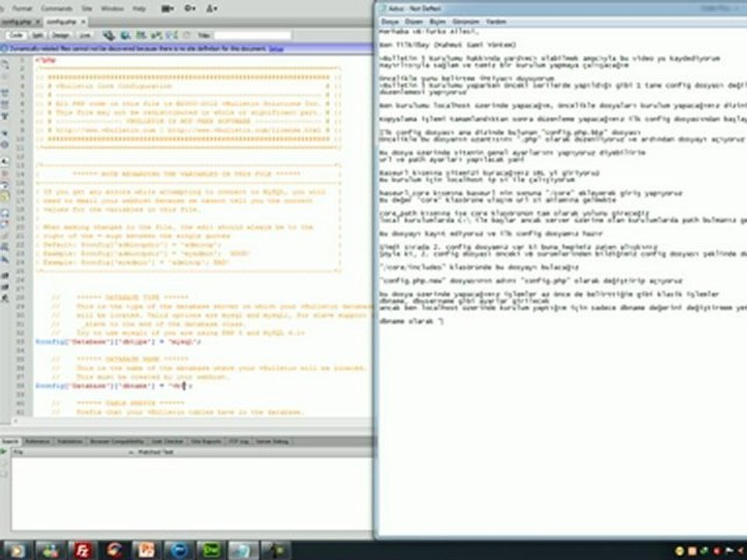
Task: Click the Open Documents coding toolbar icon
Action: [5, 65]
